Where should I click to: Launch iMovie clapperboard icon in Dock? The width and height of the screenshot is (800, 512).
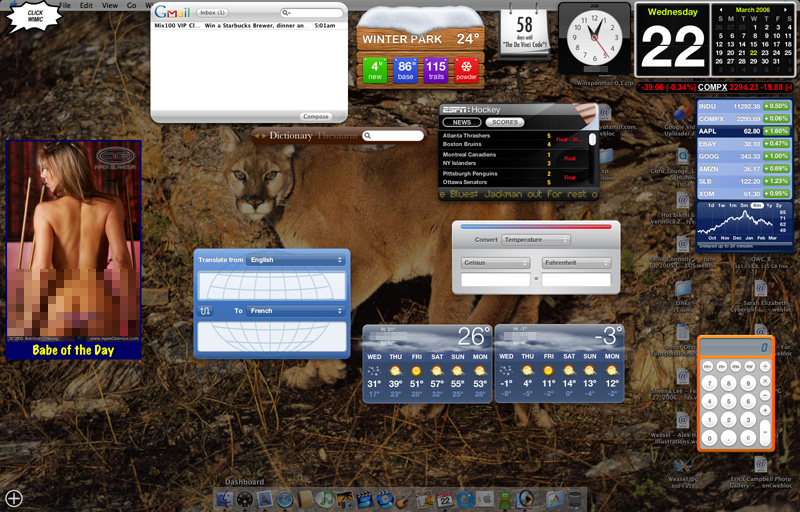click(365, 499)
